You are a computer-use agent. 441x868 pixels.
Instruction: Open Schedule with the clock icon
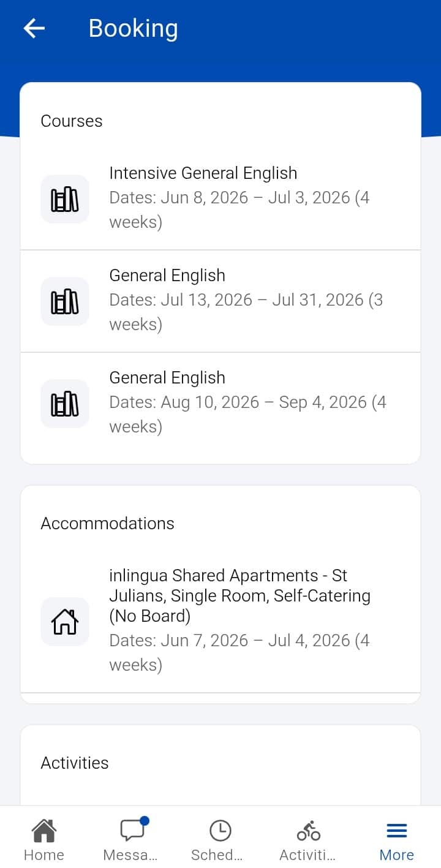coord(221,831)
